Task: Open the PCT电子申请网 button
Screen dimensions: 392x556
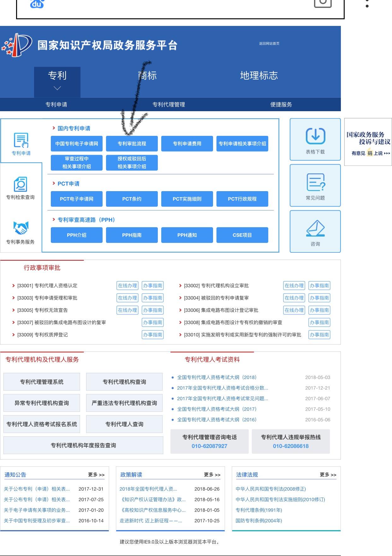Action: tap(76, 199)
